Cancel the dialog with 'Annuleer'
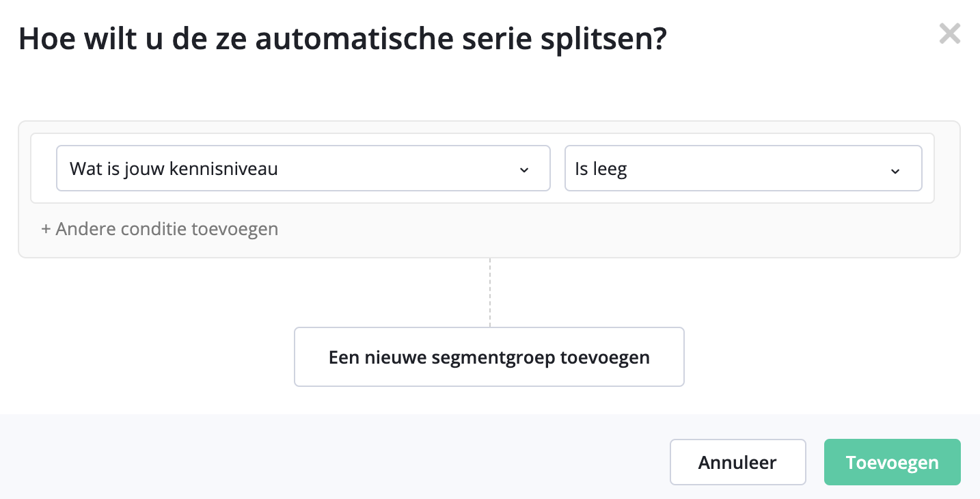The width and height of the screenshot is (980, 499). 737,462
